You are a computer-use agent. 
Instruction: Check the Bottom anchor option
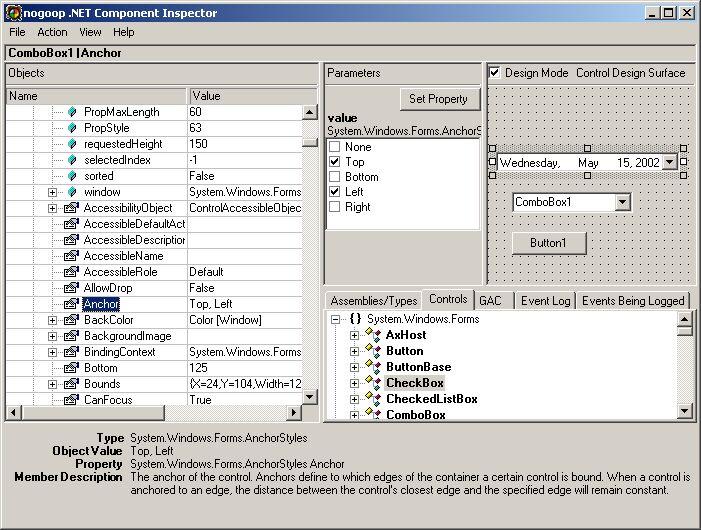pyautogui.click(x=334, y=177)
